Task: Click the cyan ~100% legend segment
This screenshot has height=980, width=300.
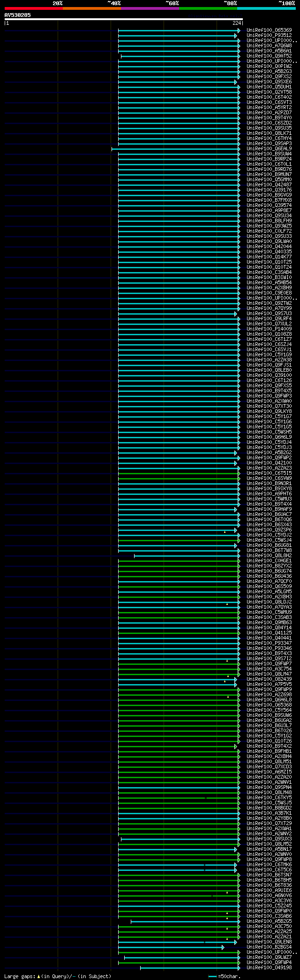Action: (x=266, y=8)
